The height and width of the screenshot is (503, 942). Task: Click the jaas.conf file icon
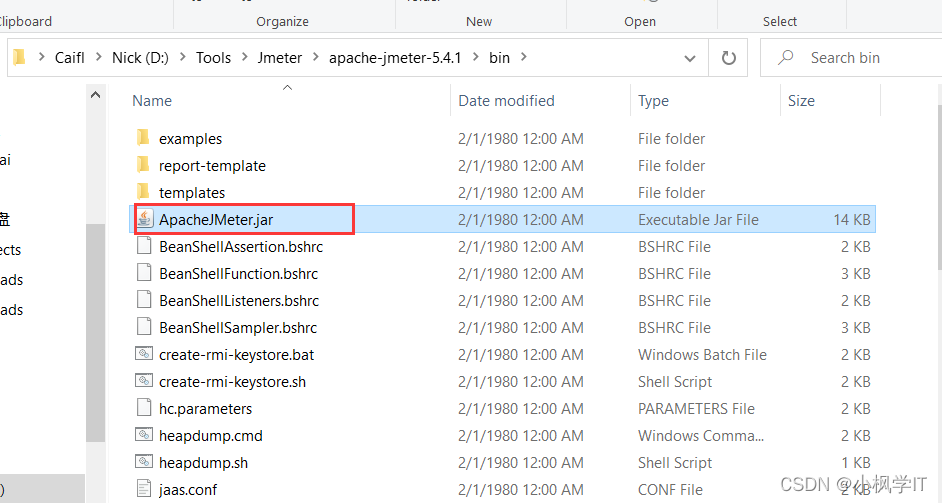[144, 489]
